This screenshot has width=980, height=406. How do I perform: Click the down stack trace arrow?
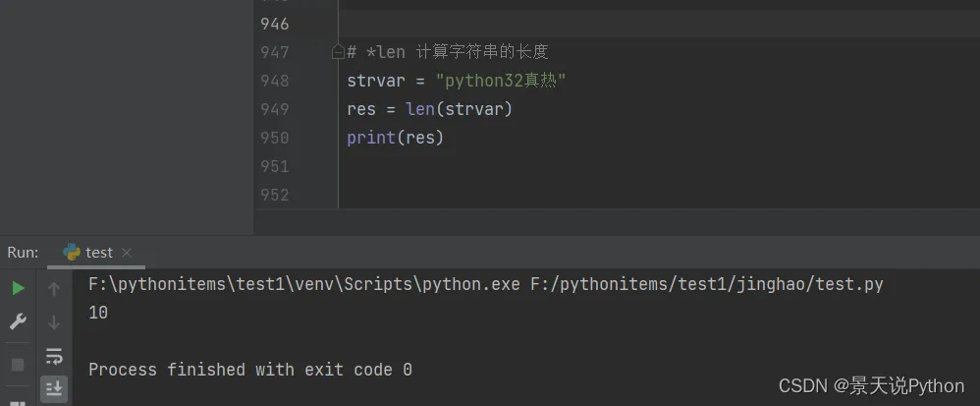click(x=54, y=321)
